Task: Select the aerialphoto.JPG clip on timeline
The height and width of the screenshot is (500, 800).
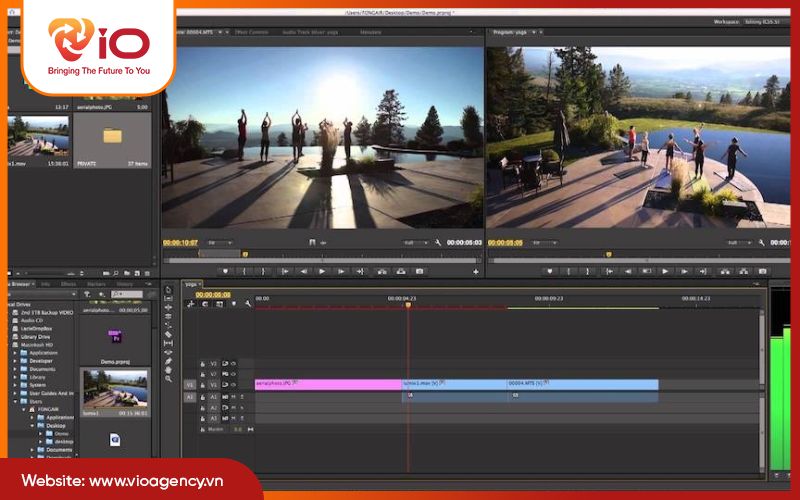Action: (328, 385)
